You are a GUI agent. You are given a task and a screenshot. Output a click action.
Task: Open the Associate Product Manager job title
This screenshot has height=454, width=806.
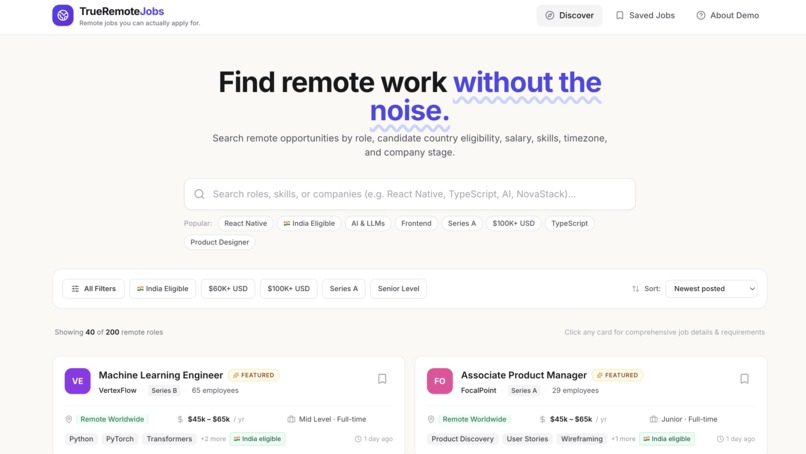524,375
